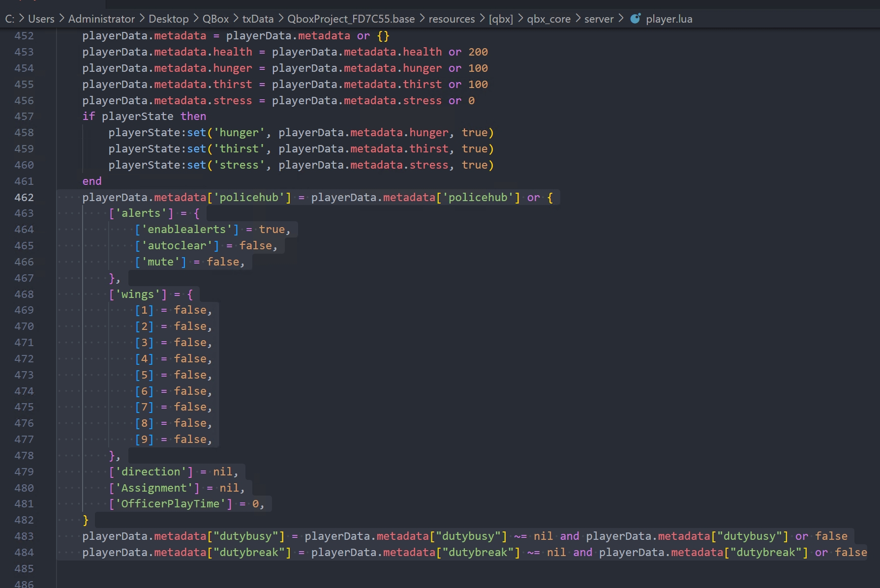Viewport: 880px width, 588px height.
Task: Open the qbx_core breadcrumb dropdown
Action: [x=548, y=19]
